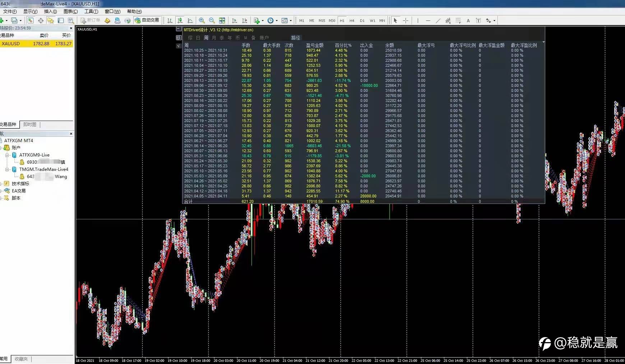Open the 技术指标 item in Navigator
The image size is (625, 364).
tap(20, 184)
